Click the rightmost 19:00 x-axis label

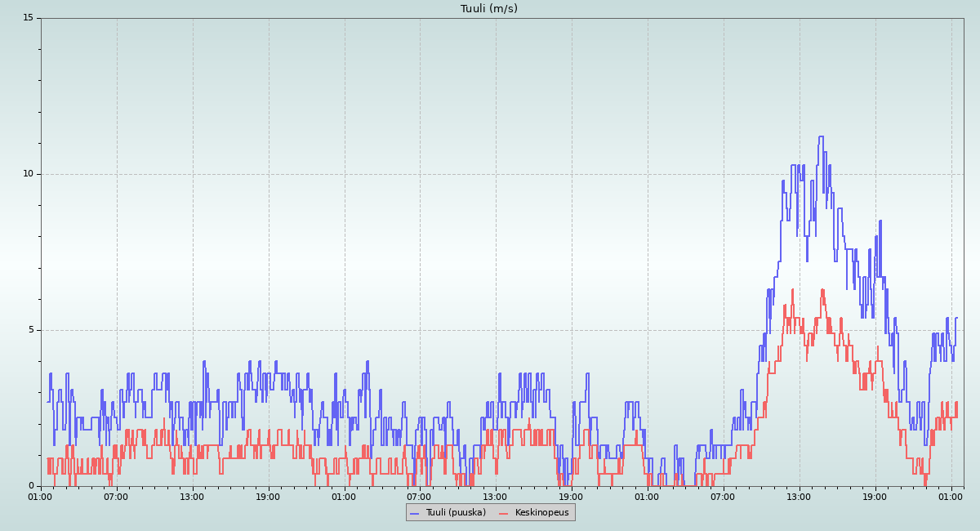(875, 497)
